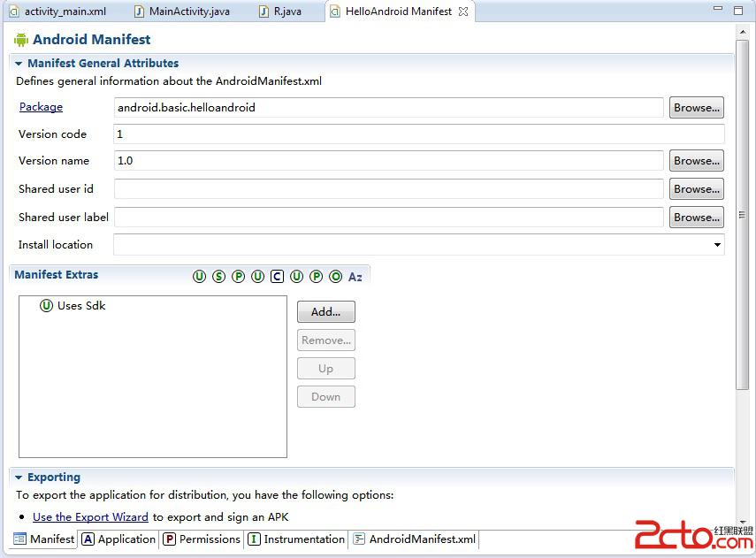Click the O filter icon in Manifest Extras

(336, 277)
